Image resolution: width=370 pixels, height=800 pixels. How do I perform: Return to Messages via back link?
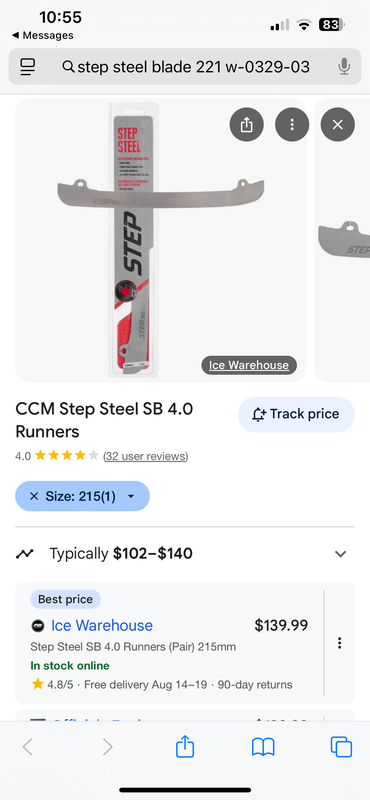[x=42, y=35]
